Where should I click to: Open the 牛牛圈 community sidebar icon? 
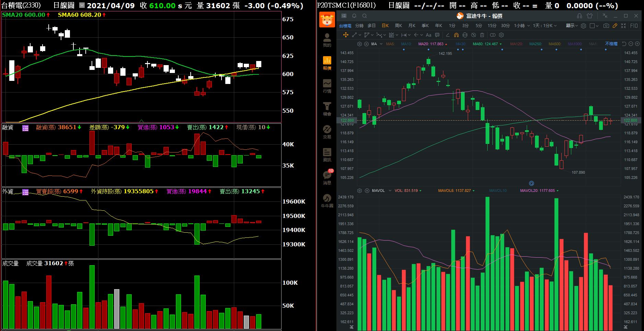click(x=327, y=201)
